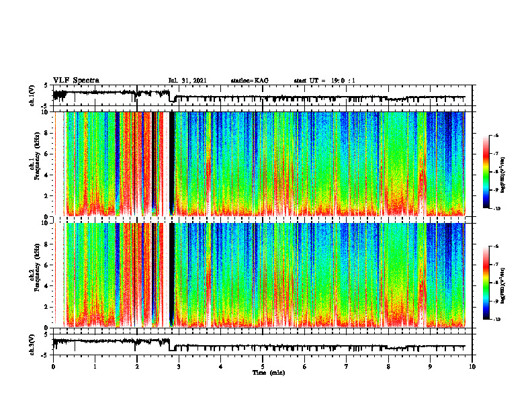Click time axis tick label "5"
This screenshot has width=532, height=411.
(x=263, y=367)
